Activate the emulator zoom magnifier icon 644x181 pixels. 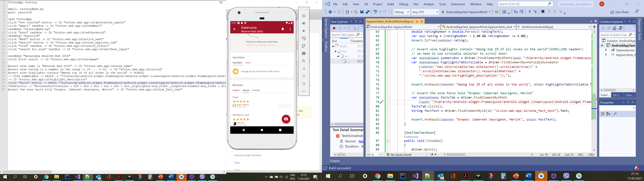(304, 61)
